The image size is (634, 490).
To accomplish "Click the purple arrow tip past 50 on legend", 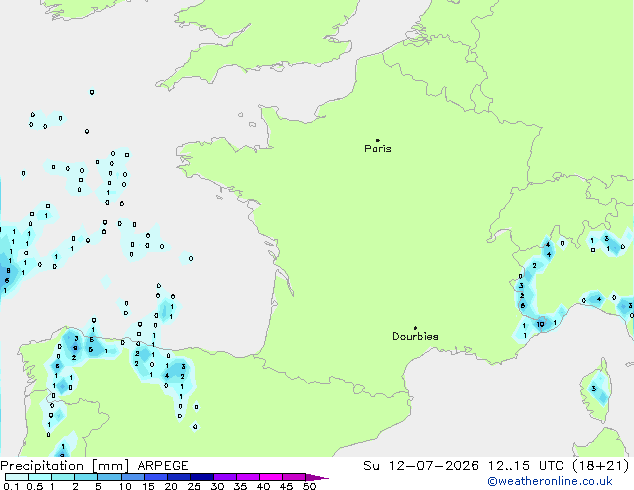I will (x=317, y=477).
